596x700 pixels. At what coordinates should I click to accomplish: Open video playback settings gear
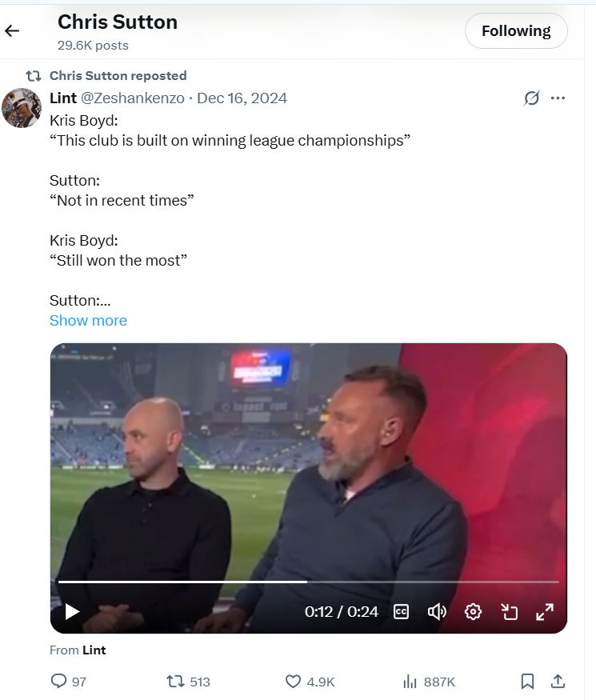click(x=473, y=611)
